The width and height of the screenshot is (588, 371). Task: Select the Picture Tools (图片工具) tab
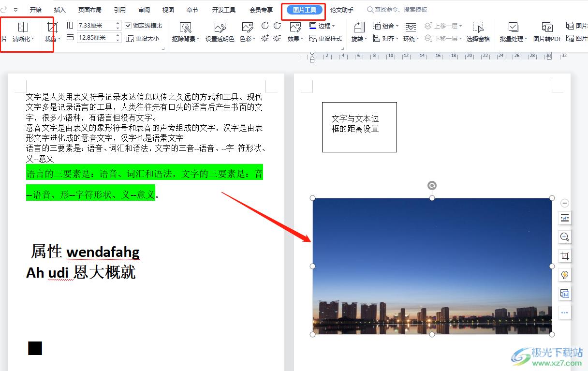305,10
